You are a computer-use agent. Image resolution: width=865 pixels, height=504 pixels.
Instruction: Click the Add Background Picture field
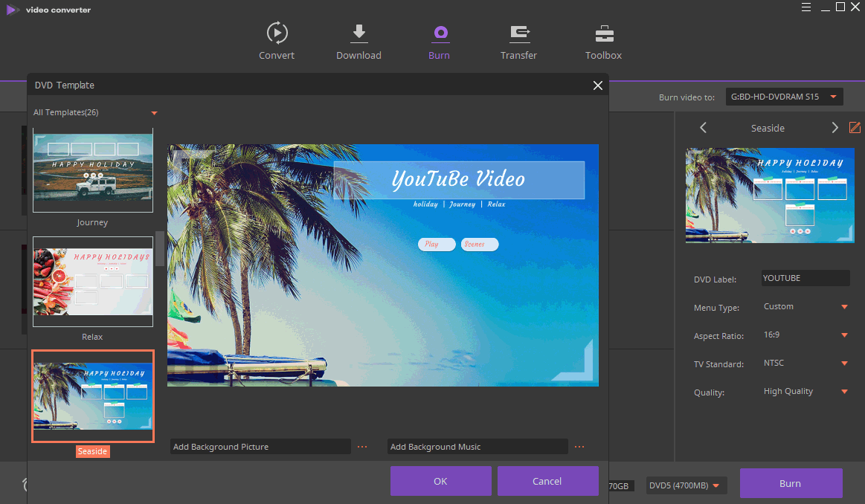260,447
